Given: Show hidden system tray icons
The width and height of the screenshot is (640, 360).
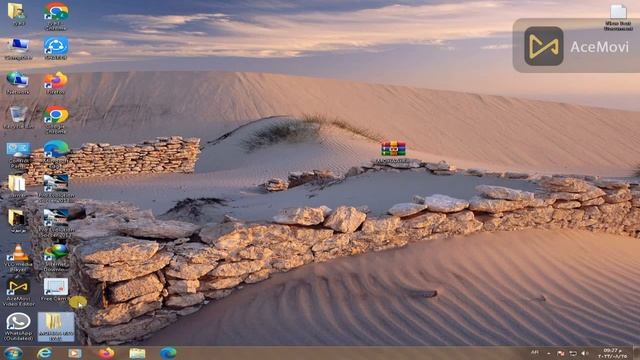Looking at the screenshot, I should point(549,353).
